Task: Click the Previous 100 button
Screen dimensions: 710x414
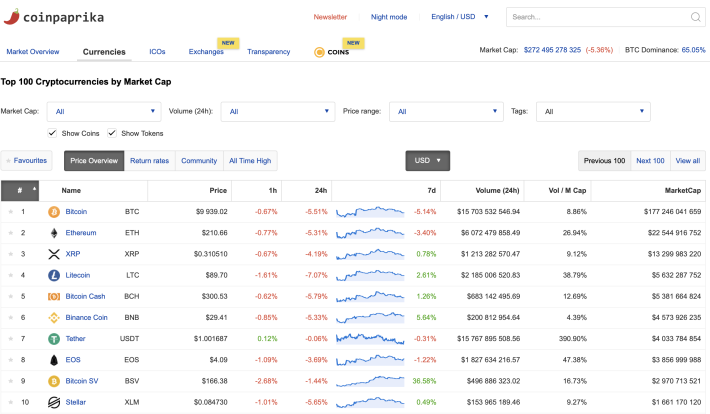Action: coord(604,161)
